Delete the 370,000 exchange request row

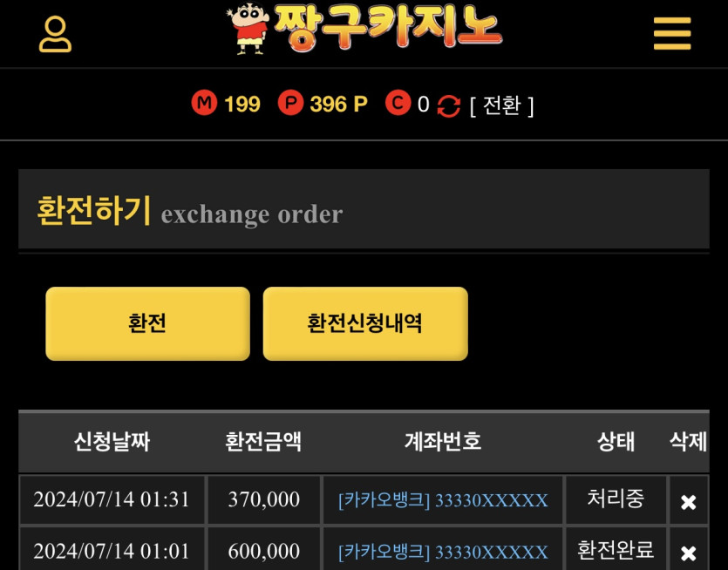pyautogui.click(x=688, y=502)
